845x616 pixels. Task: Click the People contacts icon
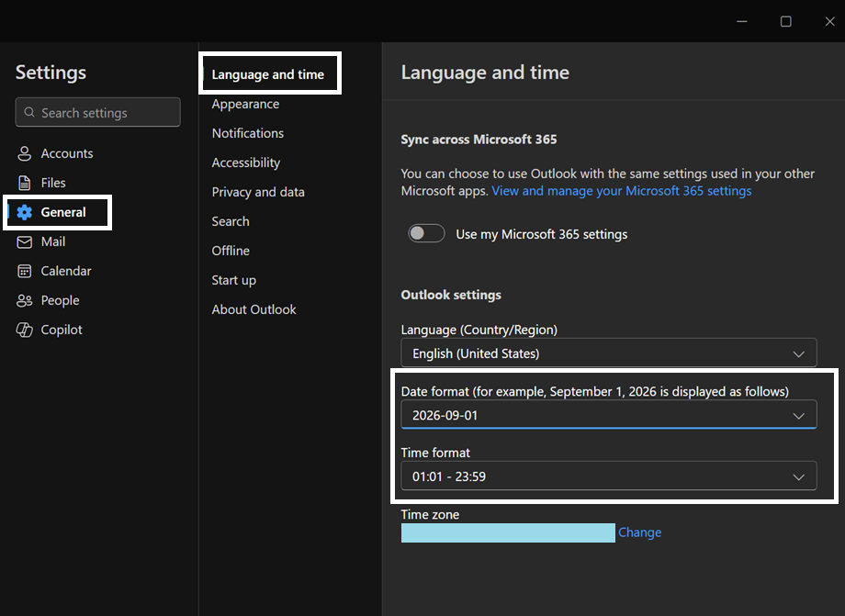pyautogui.click(x=25, y=300)
